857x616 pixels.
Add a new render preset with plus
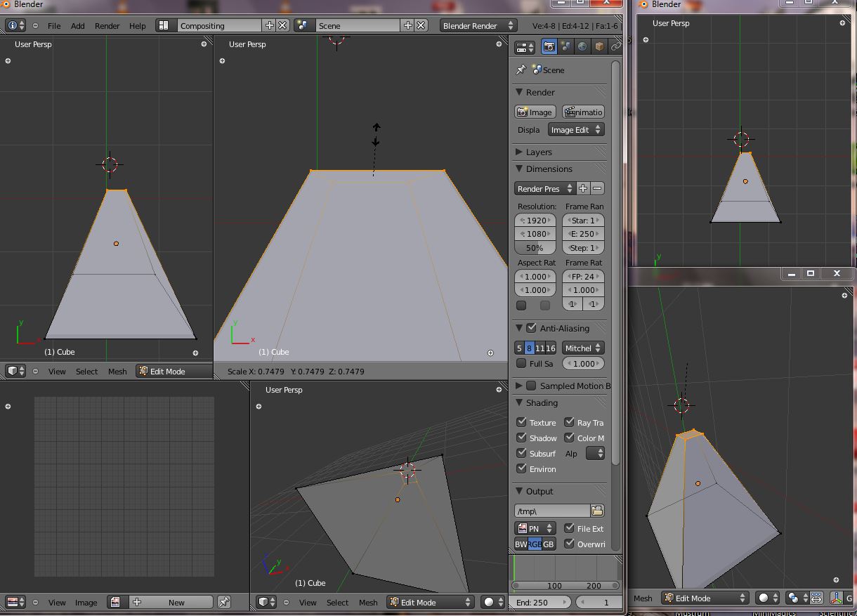[583, 188]
